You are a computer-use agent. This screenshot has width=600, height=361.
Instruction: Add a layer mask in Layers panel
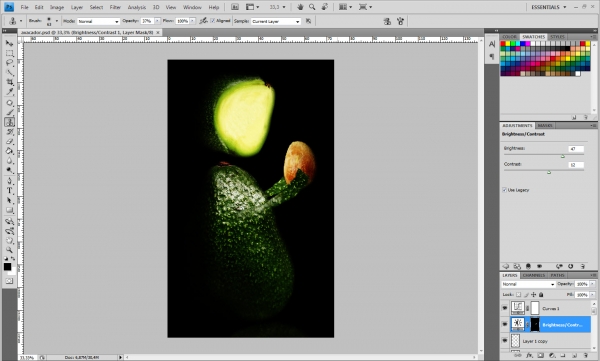[540, 356]
